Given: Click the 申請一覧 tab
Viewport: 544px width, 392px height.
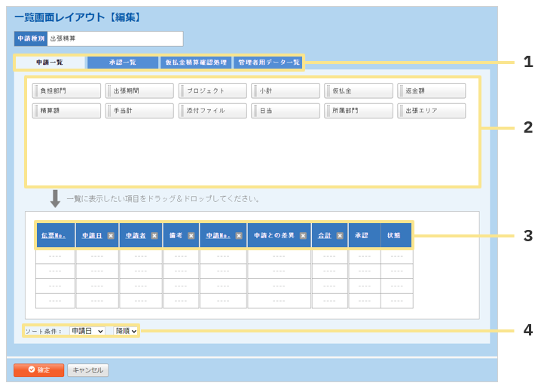Looking at the screenshot, I should coord(50,63).
